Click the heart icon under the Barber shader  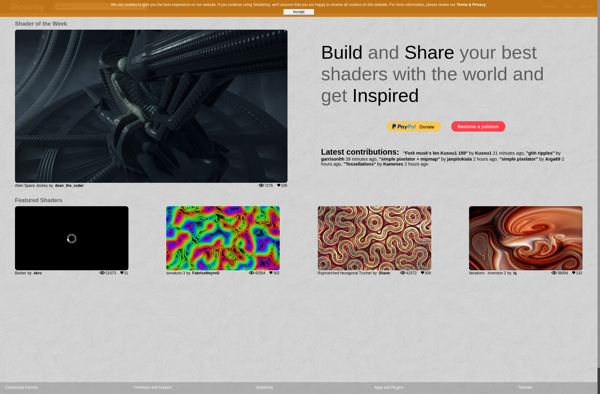(x=122, y=273)
